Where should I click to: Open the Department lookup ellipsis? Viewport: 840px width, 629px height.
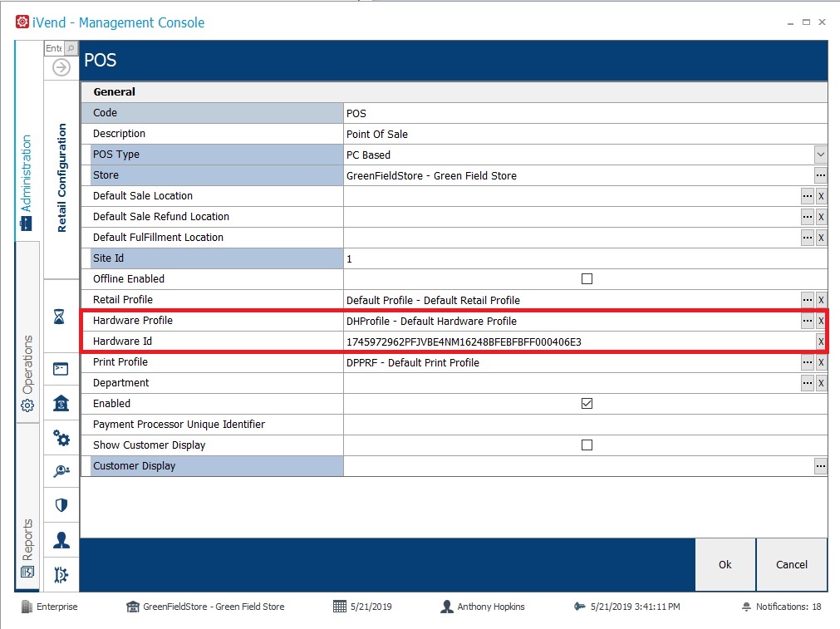pos(808,383)
